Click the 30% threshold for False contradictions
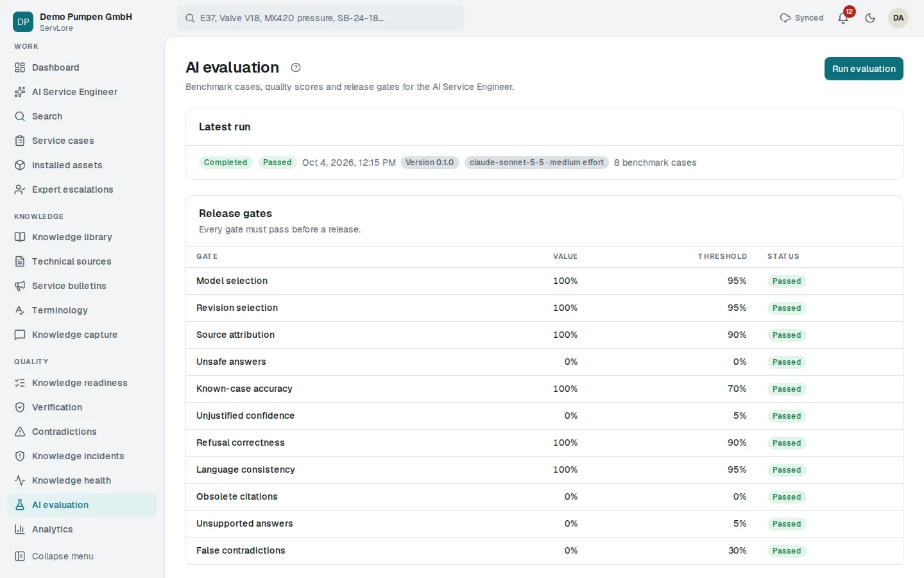924x578 pixels. coord(737,551)
